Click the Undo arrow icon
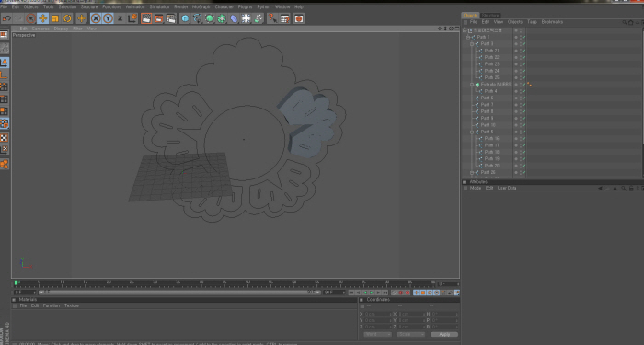This screenshot has width=644, height=345. tap(6, 18)
